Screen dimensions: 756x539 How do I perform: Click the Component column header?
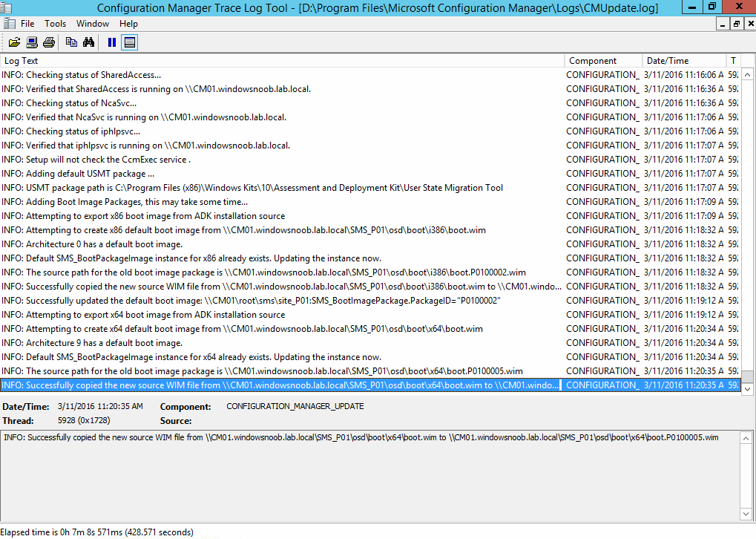tap(604, 61)
